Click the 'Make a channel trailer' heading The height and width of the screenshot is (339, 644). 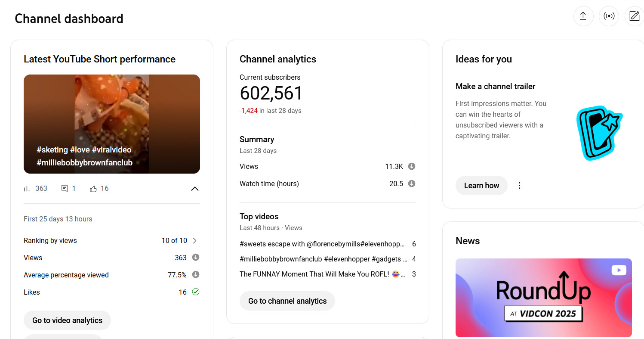(496, 86)
